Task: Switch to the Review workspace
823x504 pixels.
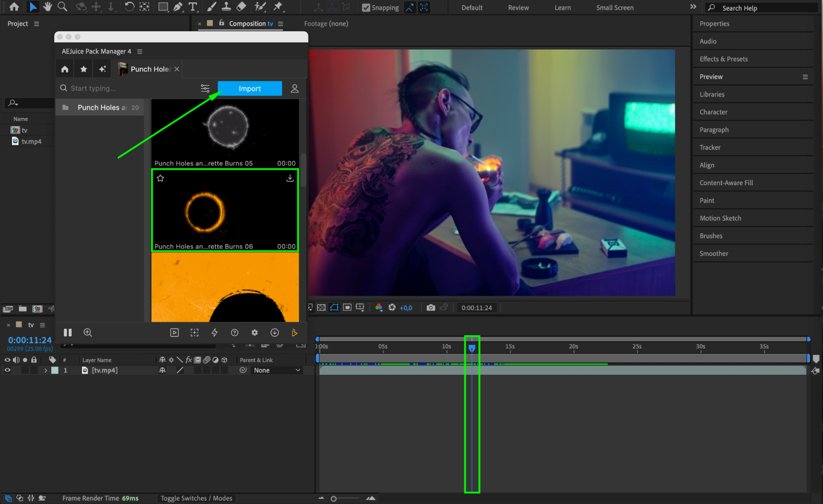Action: pos(518,7)
